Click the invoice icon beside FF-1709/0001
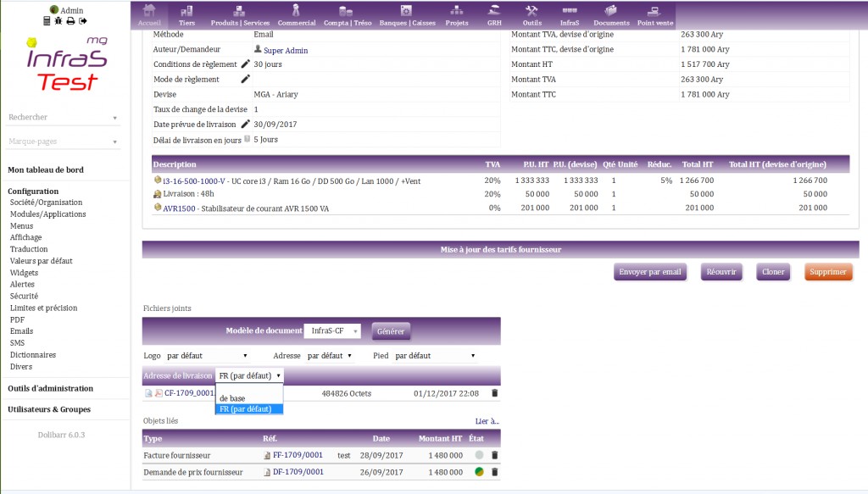 click(x=267, y=455)
